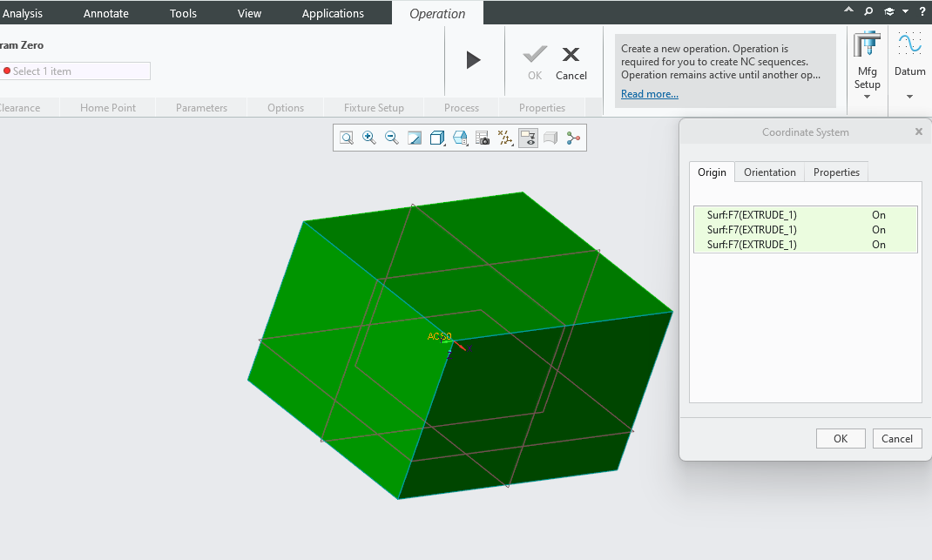The height and width of the screenshot is (560, 932).
Task: Open the Clearance panel tab
Action: 20,108
